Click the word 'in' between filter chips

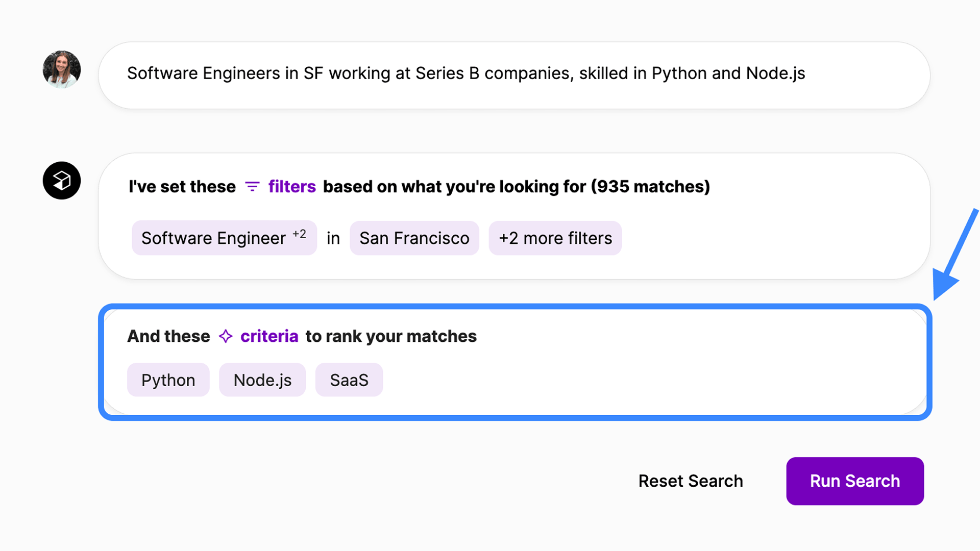coord(333,238)
